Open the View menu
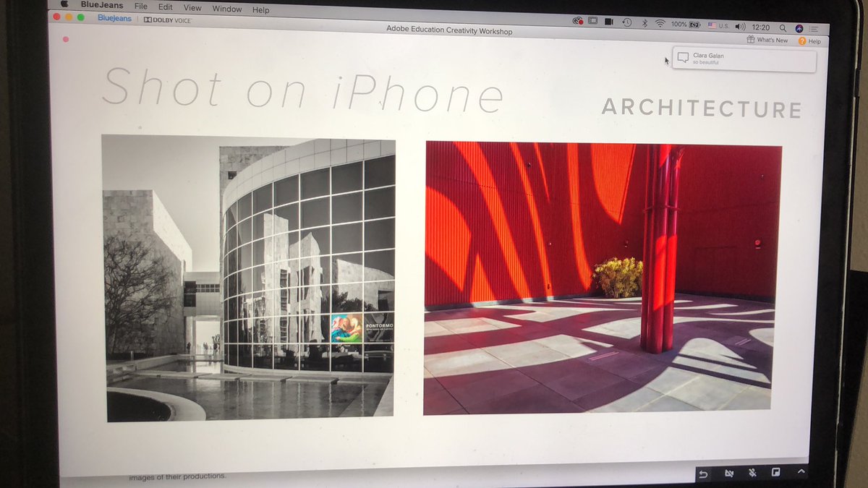 click(x=192, y=9)
